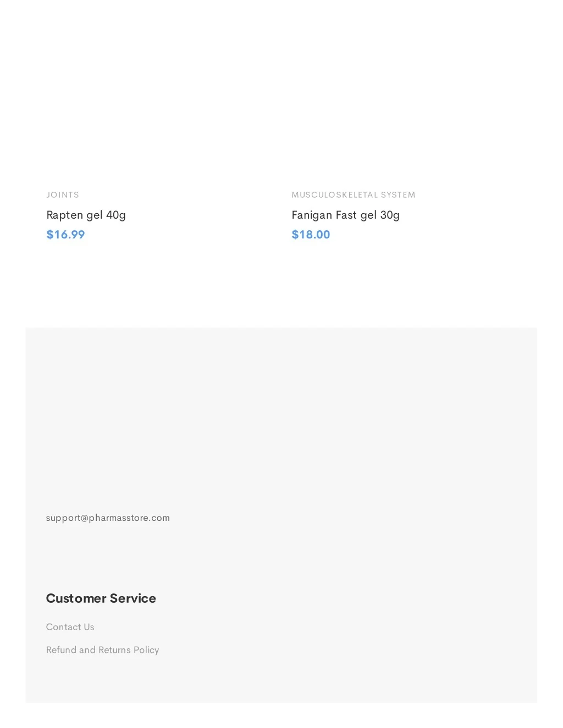Viewport: 563px width, 728px height.
Task: View the Refund and Returns Policy
Action: [x=102, y=650]
